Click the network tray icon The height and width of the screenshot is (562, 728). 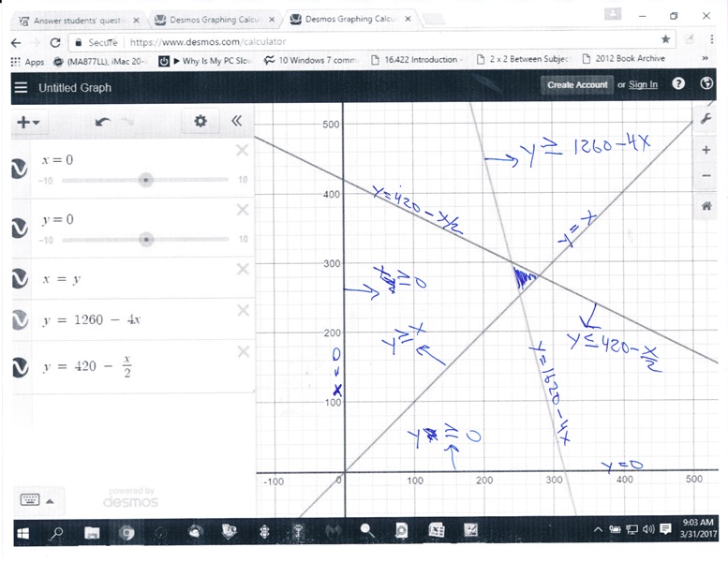click(x=631, y=529)
